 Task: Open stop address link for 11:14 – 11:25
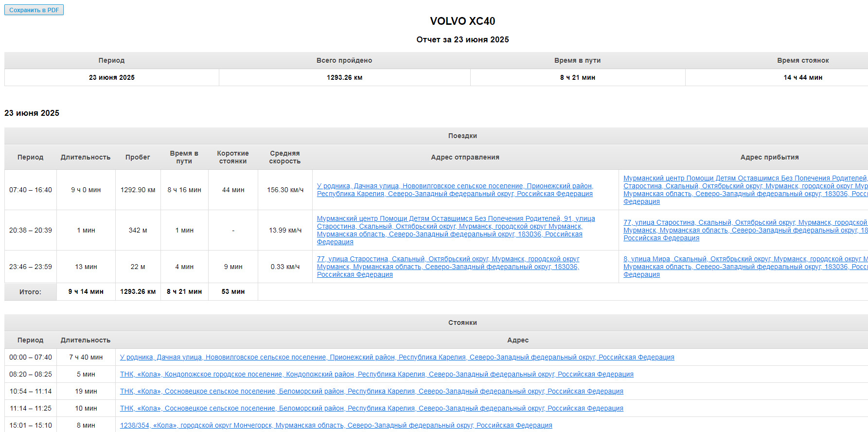click(x=372, y=408)
